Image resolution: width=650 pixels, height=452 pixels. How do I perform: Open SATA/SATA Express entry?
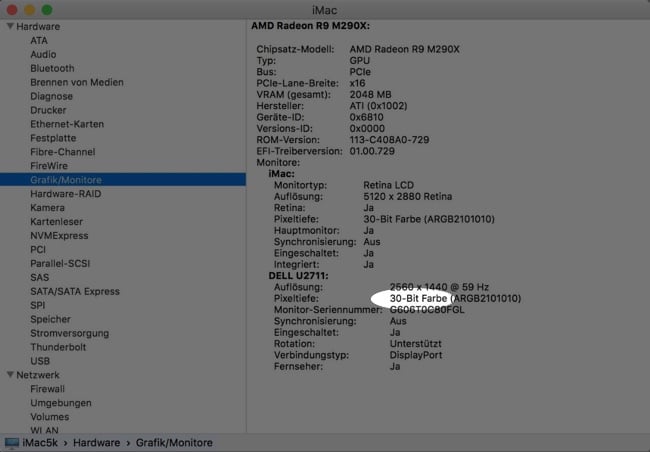tap(75, 292)
